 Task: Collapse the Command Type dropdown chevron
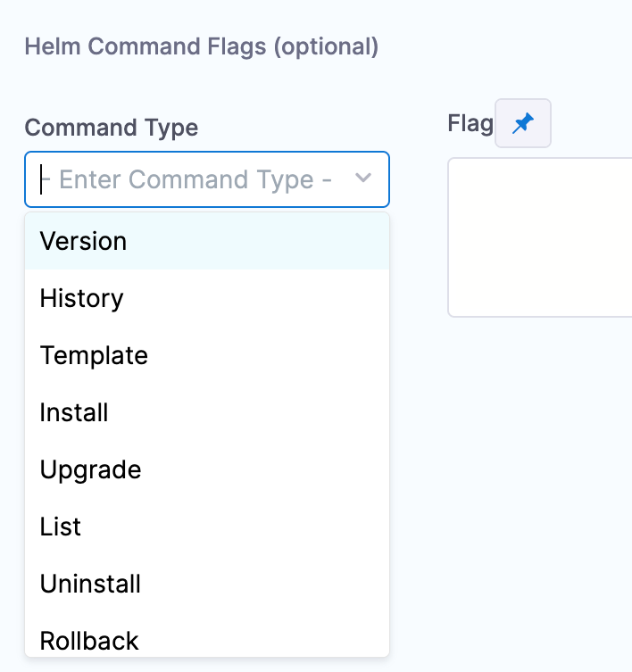tap(363, 178)
